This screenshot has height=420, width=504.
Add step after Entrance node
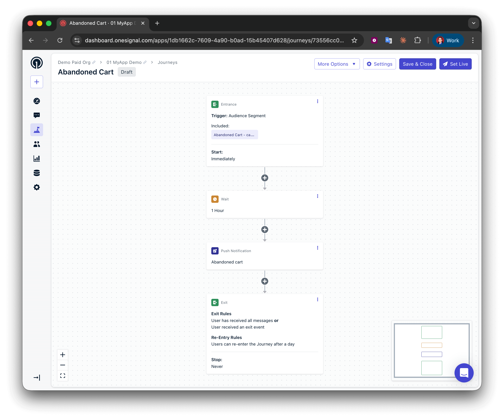[x=265, y=178]
